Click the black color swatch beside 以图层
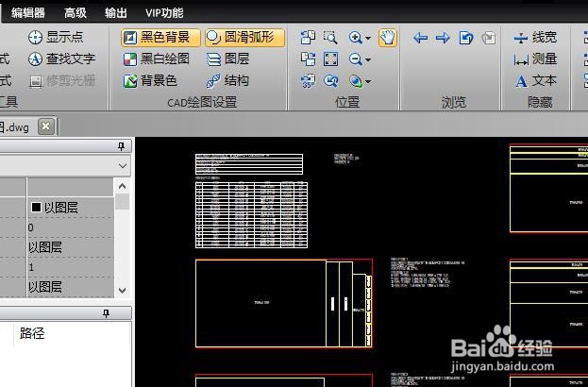This screenshot has width=588, height=387. point(36,207)
